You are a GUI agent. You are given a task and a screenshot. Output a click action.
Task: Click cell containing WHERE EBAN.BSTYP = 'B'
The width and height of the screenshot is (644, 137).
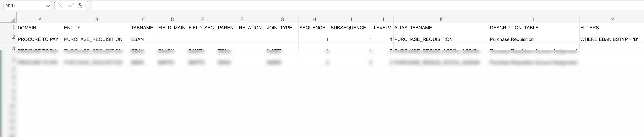[x=609, y=39]
